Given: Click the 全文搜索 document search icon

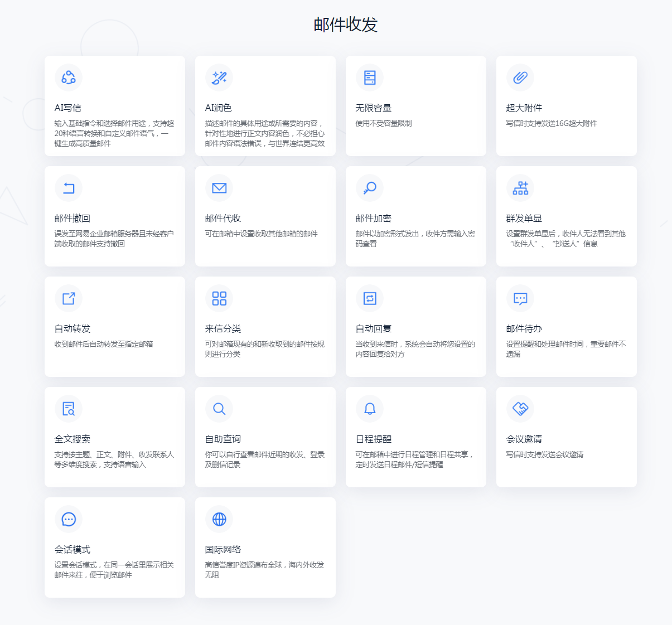Looking at the screenshot, I should (x=69, y=409).
